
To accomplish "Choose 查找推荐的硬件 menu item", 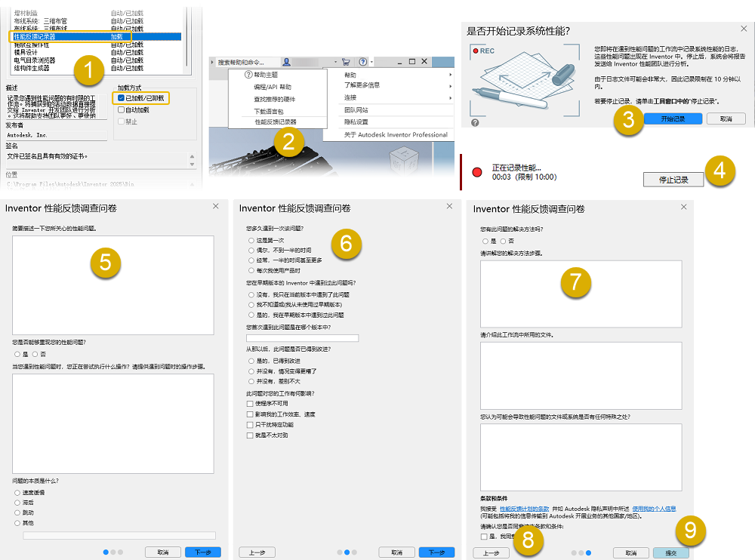I will coord(275,99).
